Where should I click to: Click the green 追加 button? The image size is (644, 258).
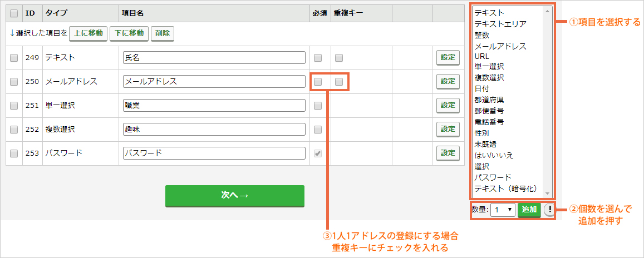coord(529,210)
